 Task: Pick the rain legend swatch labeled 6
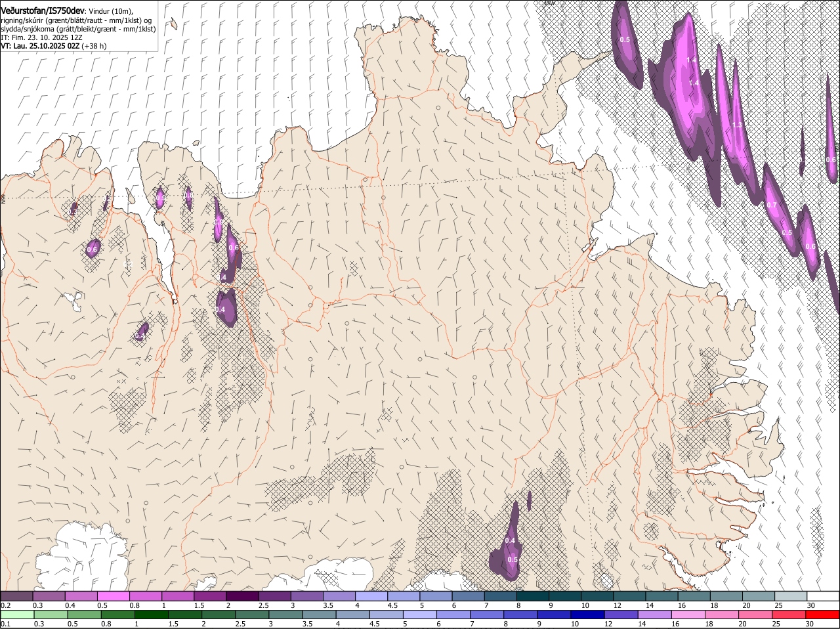click(x=453, y=615)
